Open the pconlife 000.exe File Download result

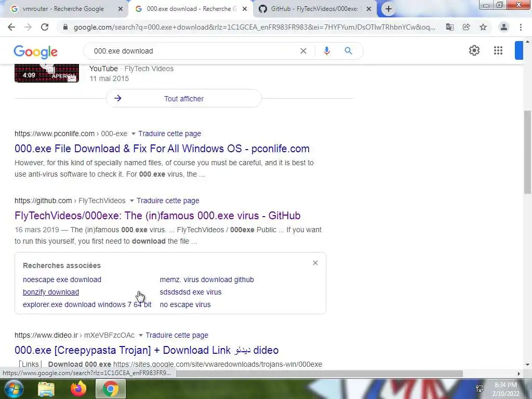click(162, 149)
